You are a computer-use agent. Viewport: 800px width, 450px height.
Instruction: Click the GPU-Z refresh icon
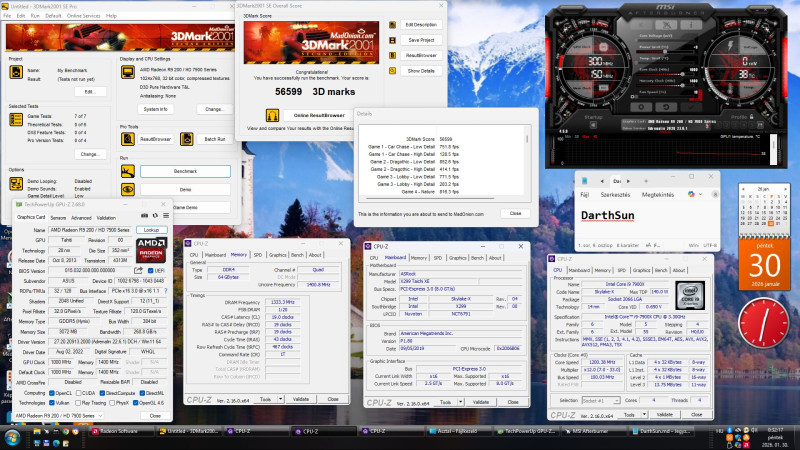coord(155,216)
